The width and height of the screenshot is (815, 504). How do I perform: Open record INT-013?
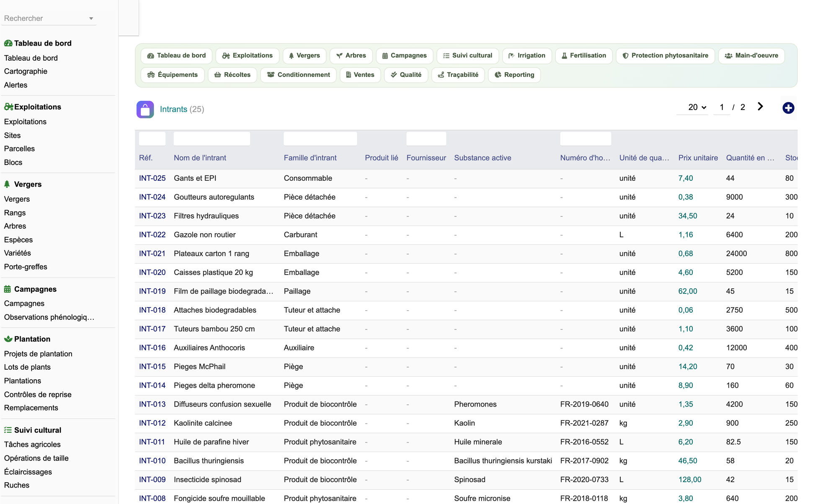point(152,404)
